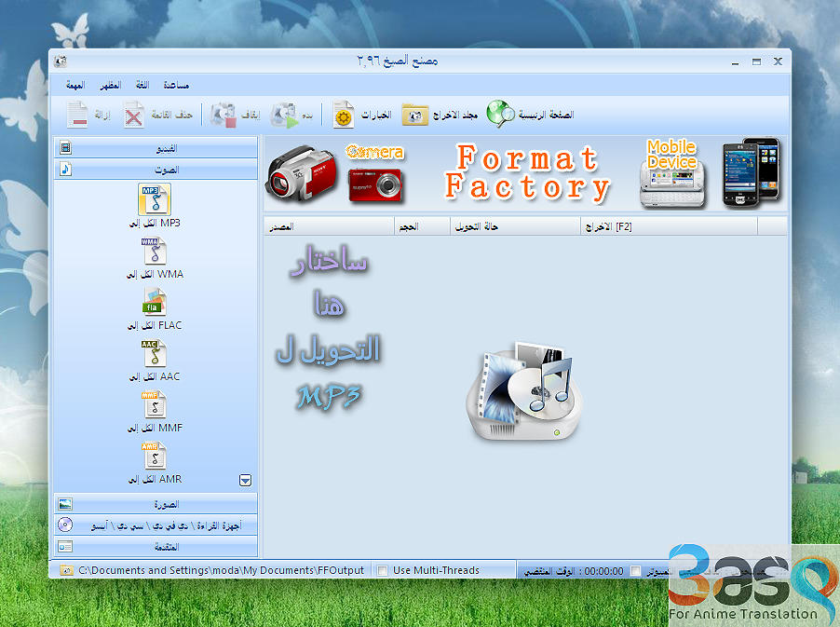840x627 pixels.
Task: Click the white Mobile Device phone icon
Action: (x=673, y=186)
